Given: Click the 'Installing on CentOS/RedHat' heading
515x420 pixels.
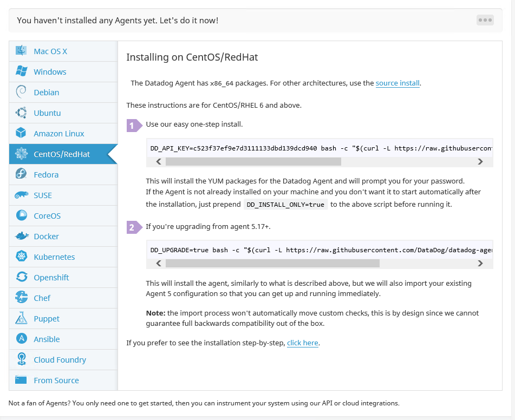Looking at the screenshot, I should click(x=192, y=57).
